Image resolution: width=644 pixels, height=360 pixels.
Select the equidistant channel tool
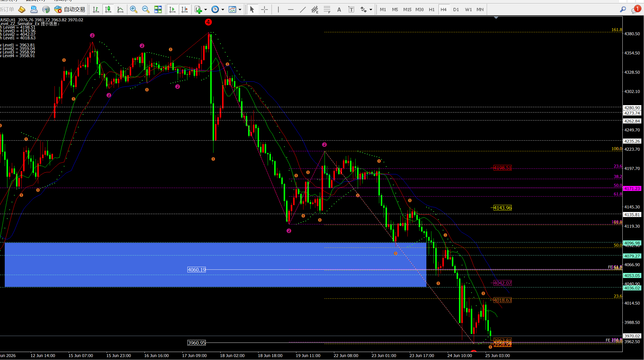coord(315,10)
